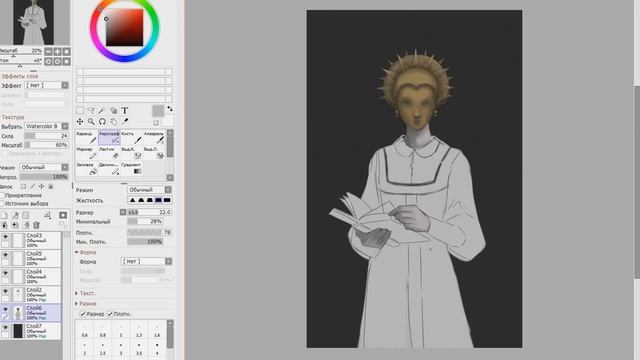Select the Rotate view tool
The width and height of the screenshot is (640, 360).
point(102,122)
